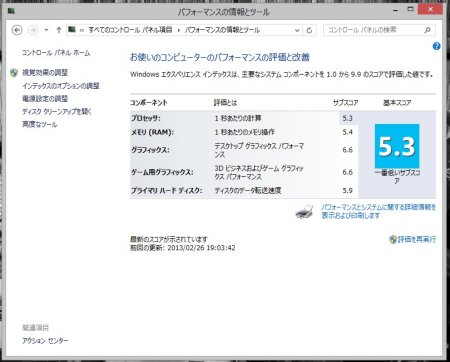Open 視覚効果の調整 link
This screenshot has width=450, height=362.
(x=45, y=72)
